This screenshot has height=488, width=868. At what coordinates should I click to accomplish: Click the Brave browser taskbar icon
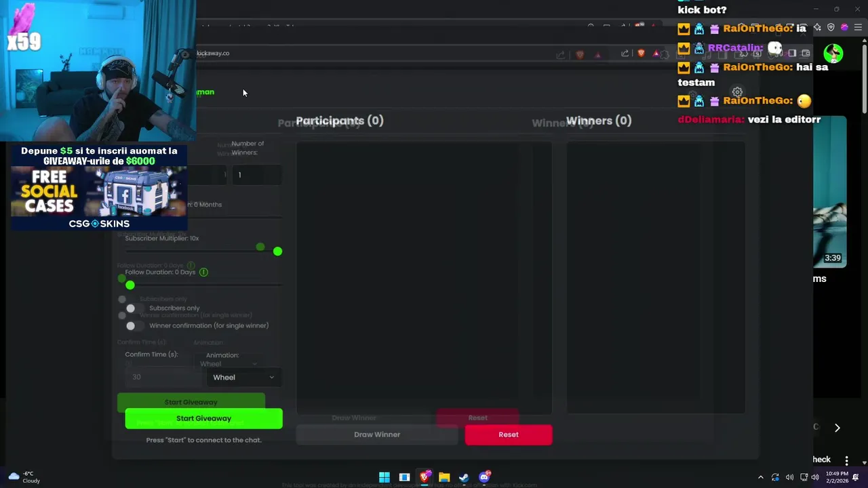click(x=425, y=477)
